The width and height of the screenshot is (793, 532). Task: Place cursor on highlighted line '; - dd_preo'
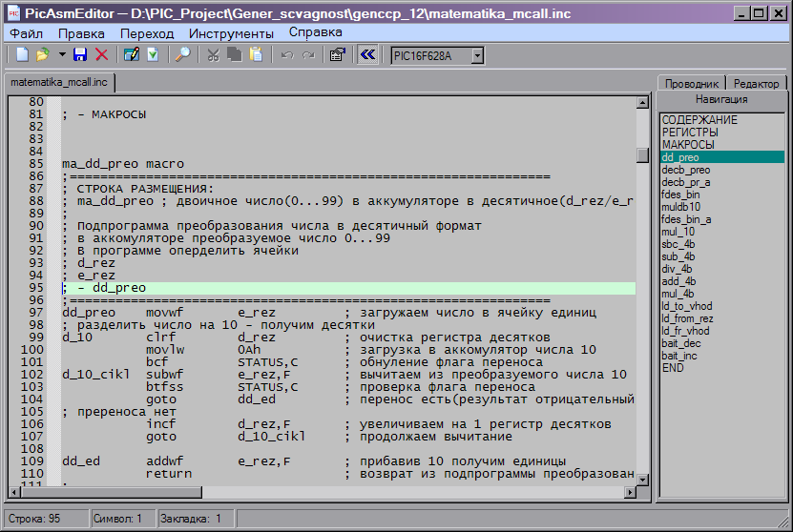click(348, 288)
